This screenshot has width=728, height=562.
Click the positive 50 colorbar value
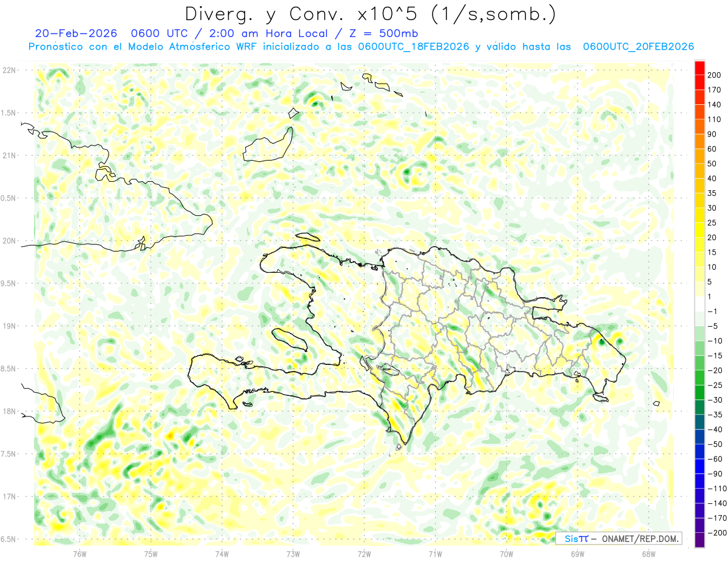pos(713,164)
